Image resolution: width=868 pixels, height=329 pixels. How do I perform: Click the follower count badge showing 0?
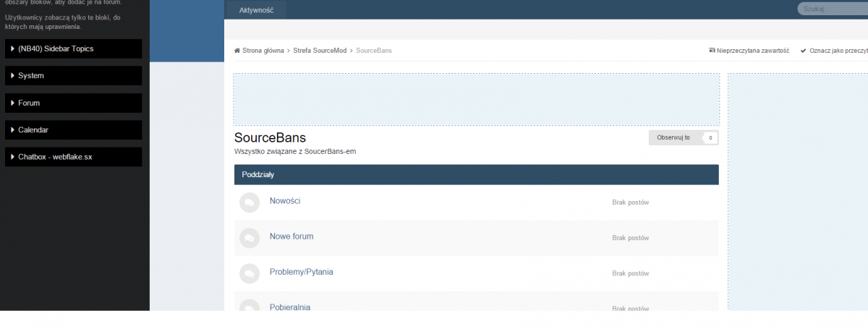click(710, 137)
